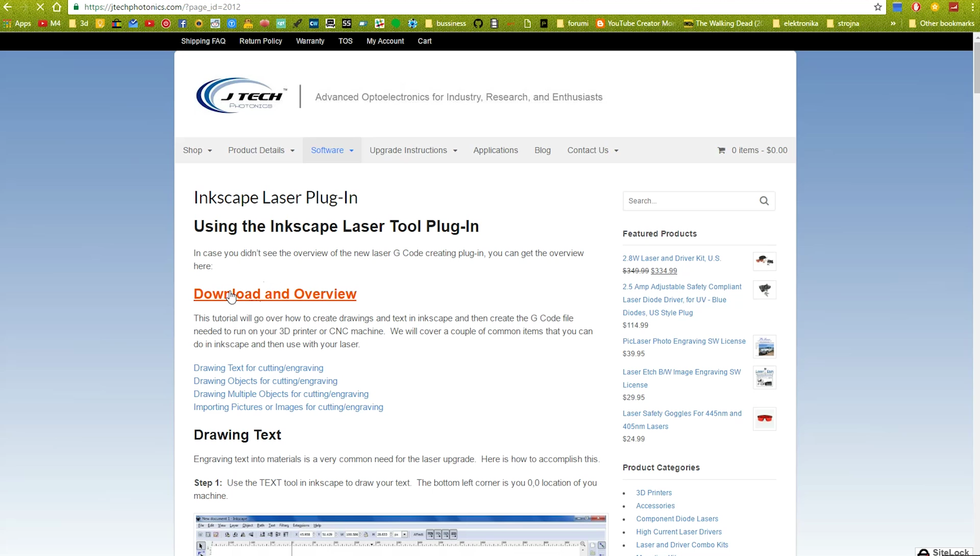Open the Apps shortcut in bookmarks bar

(x=17, y=23)
